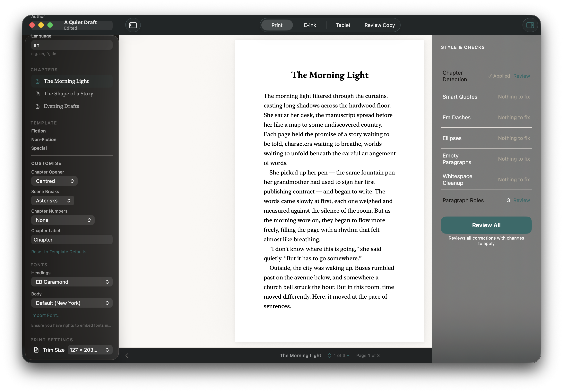
Task: Click the back chevron in the bottom bar
Action: pyautogui.click(x=127, y=355)
